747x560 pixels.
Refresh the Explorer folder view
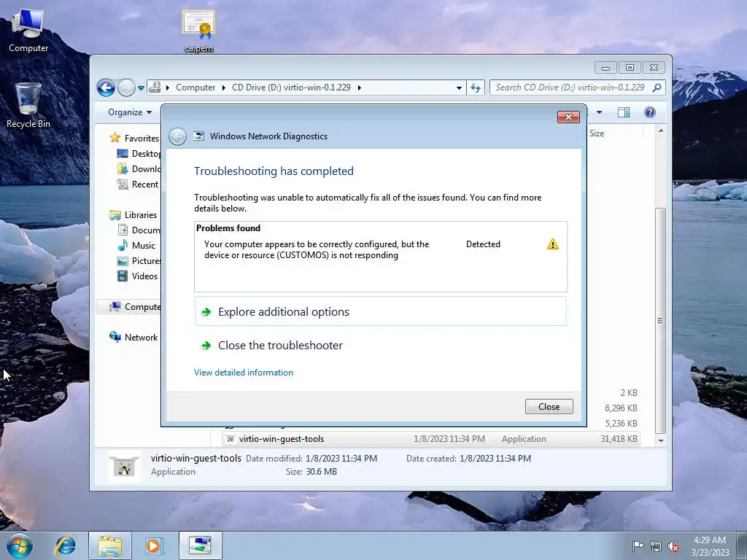click(476, 87)
